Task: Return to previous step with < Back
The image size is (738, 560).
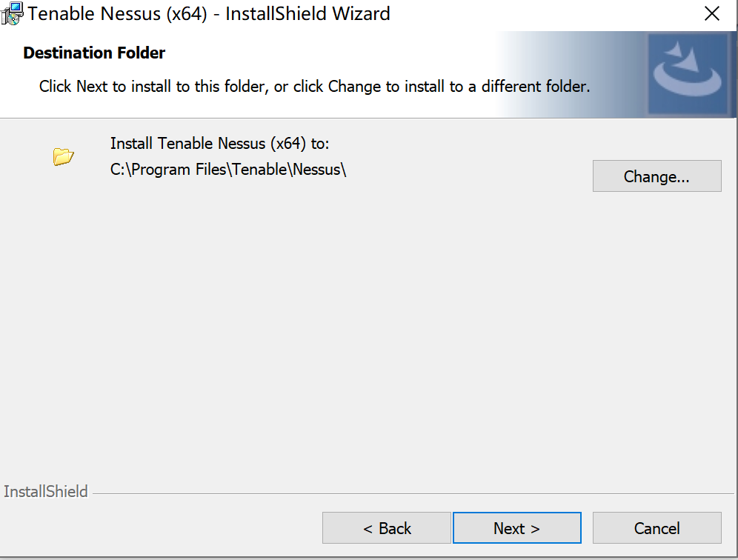Action: pos(387,528)
